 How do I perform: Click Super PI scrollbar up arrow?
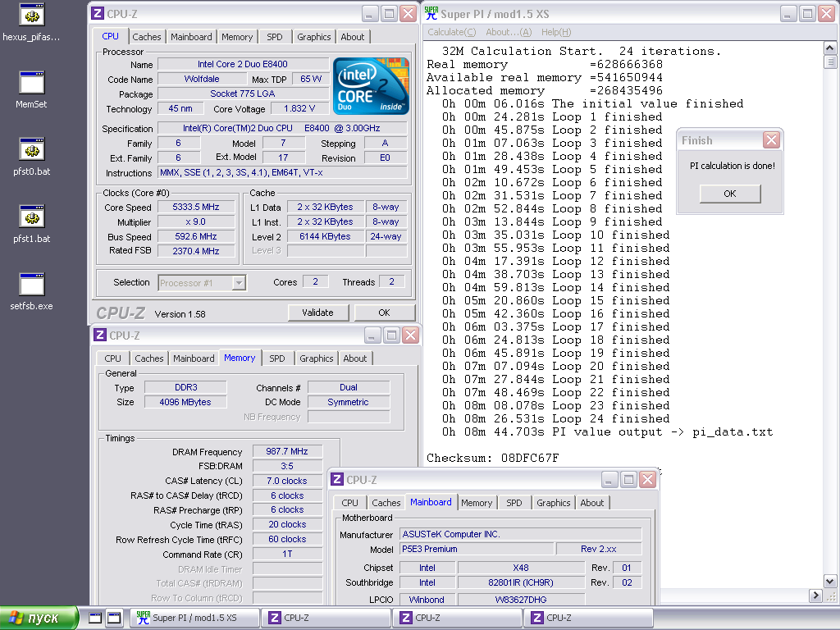tap(830, 48)
